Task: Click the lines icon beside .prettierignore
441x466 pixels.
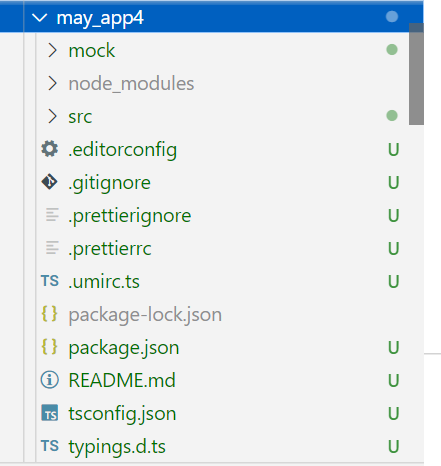Action: tap(52, 215)
